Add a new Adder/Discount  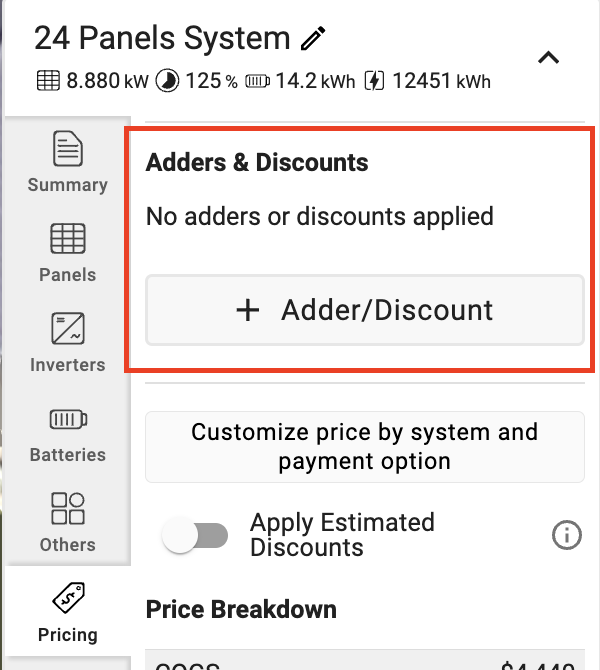365,310
